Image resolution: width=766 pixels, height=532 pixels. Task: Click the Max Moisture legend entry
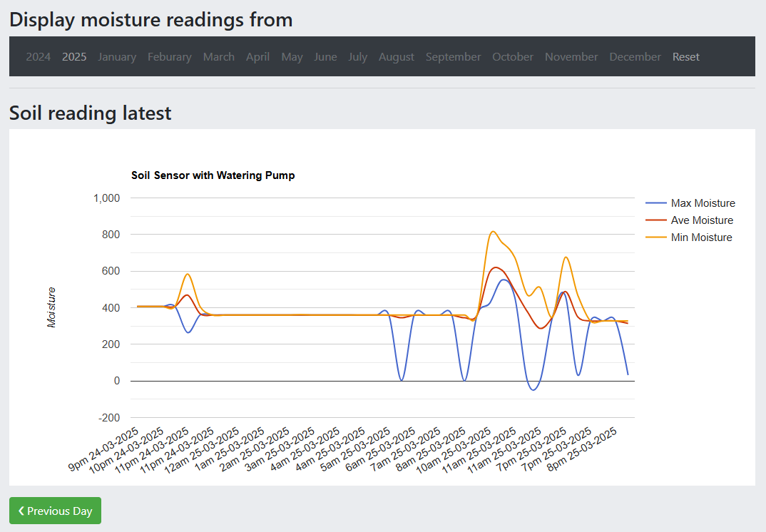(703, 203)
